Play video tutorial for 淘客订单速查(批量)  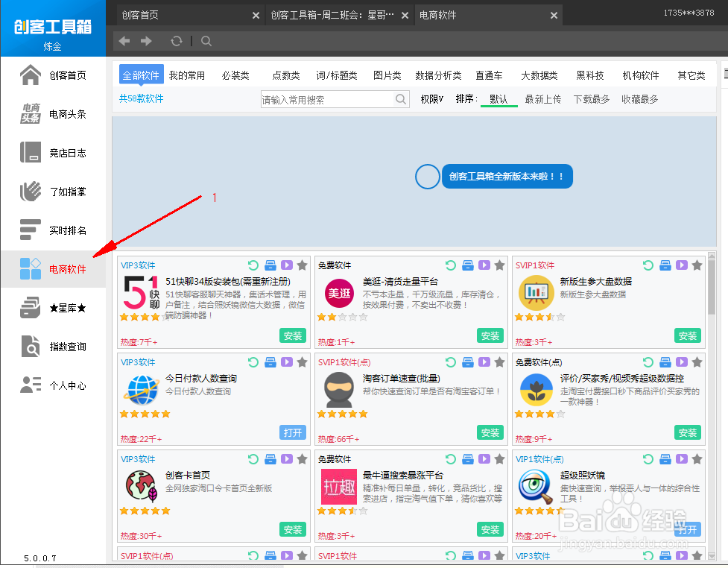[484, 362]
